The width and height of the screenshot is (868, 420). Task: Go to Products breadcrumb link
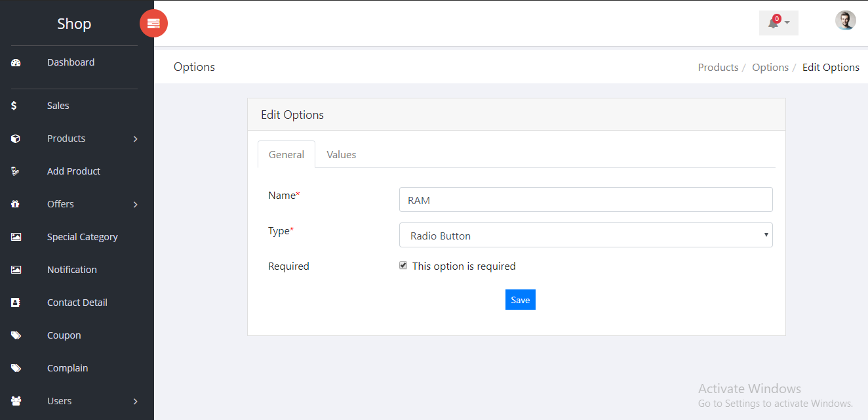pyautogui.click(x=718, y=68)
